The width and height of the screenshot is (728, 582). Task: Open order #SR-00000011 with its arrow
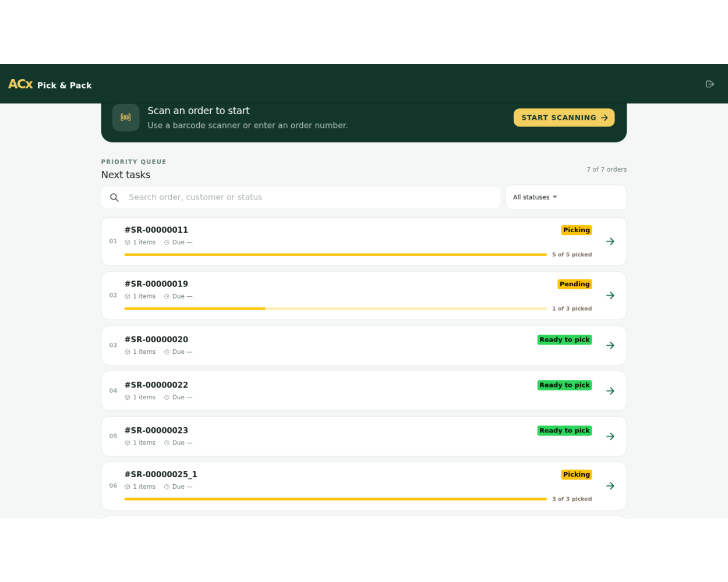point(610,242)
